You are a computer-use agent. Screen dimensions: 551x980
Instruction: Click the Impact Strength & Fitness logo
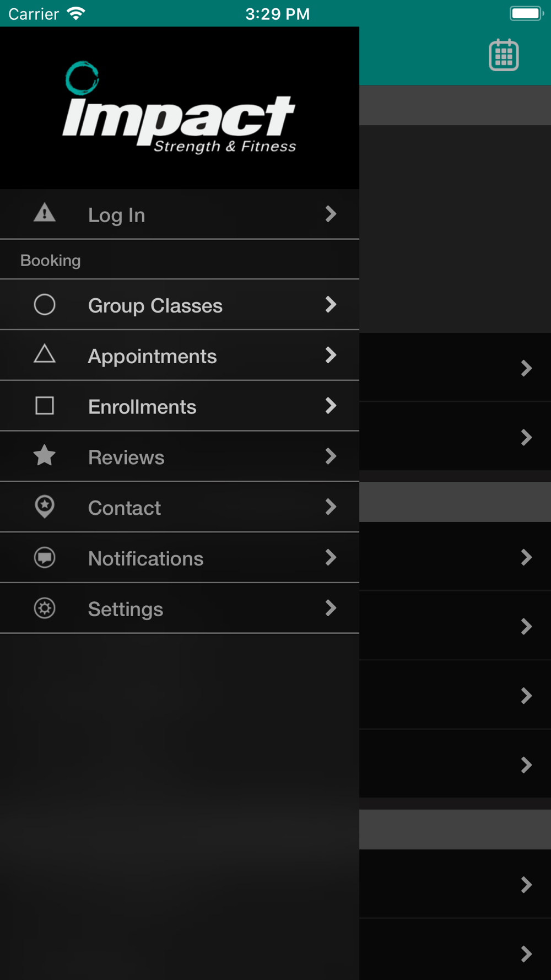[x=180, y=107]
